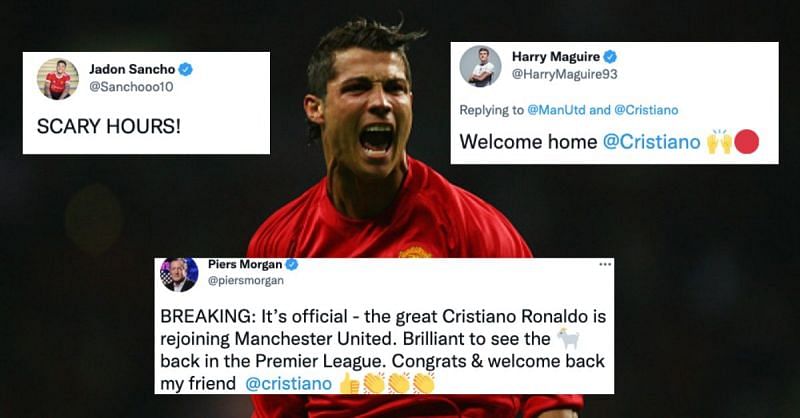Image resolution: width=800 pixels, height=418 pixels.
Task: Open Harry Maguire's profile picture
Action: (480, 66)
